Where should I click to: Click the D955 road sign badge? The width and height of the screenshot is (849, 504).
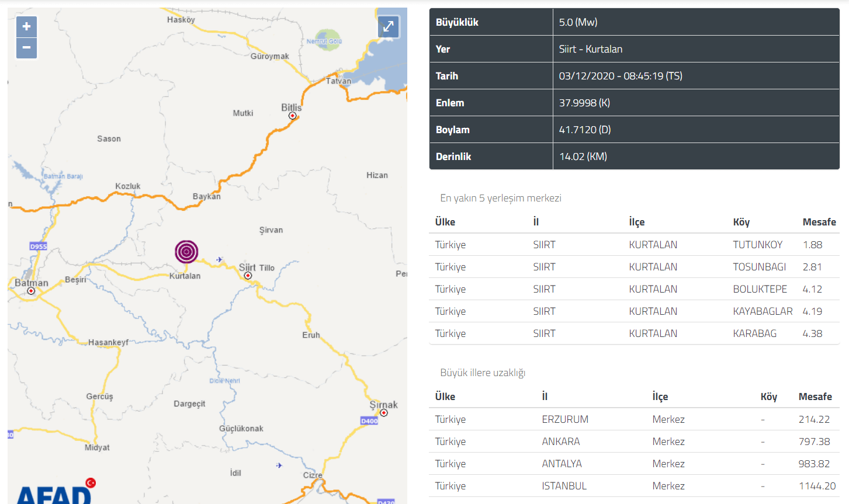[38, 246]
